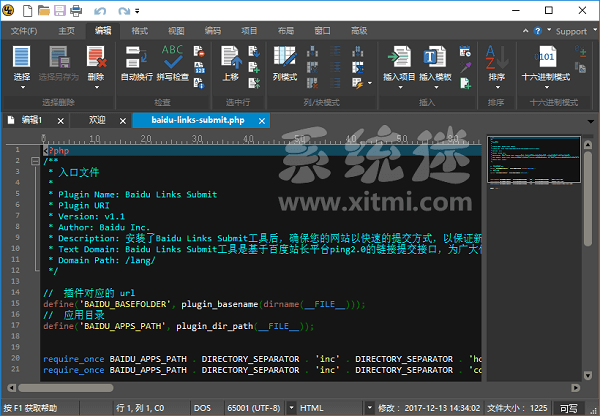Viewport: 600px width, 416px height.
Task: Collapse the comment block fold marker
Action: 35,161
